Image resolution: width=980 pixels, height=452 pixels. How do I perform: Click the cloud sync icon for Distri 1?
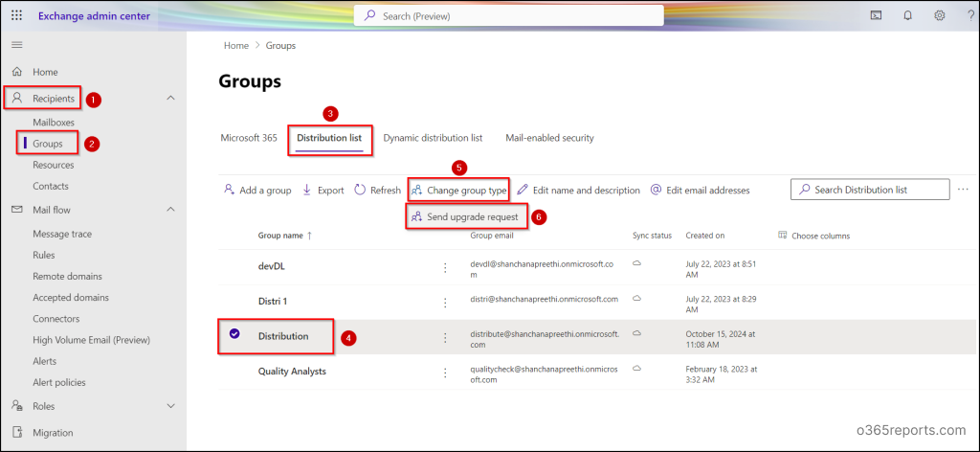(636, 299)
